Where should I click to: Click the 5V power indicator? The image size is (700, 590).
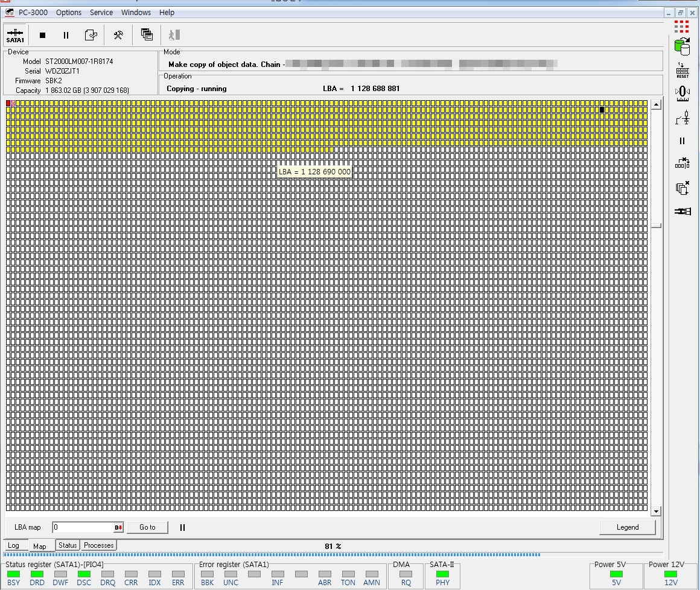[x=616, y=574]
